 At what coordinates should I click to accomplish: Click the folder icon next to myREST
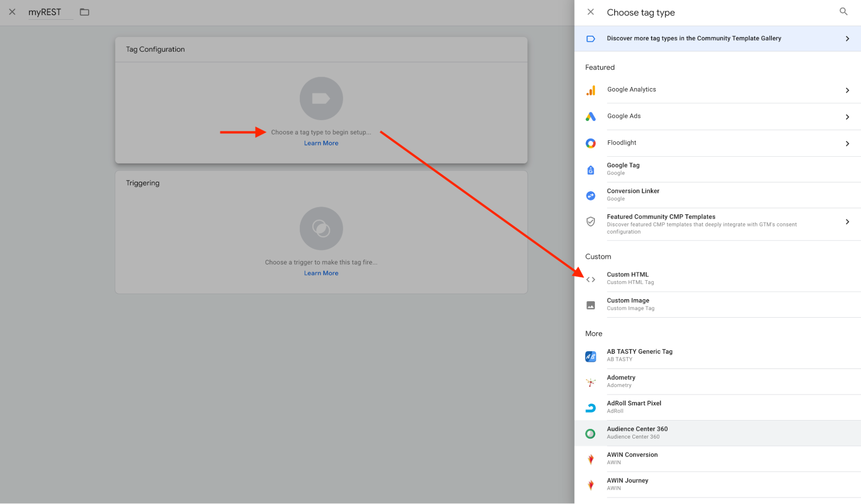[84, 12]
